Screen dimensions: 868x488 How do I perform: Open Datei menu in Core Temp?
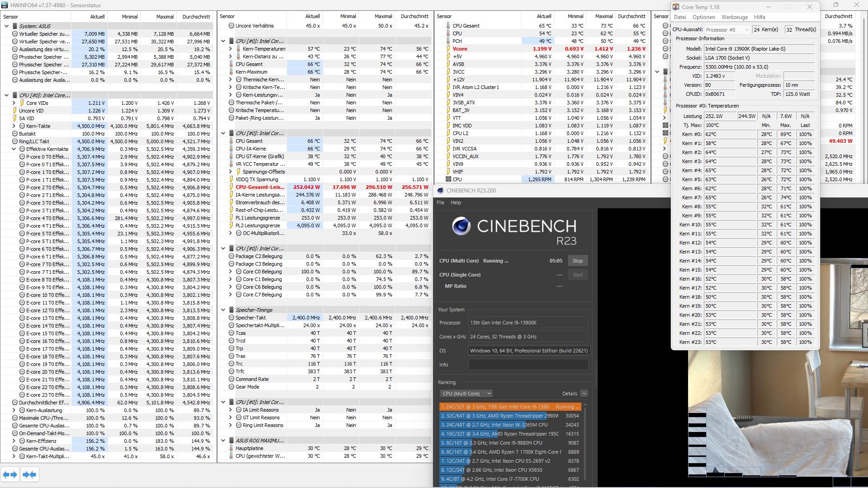click(680, 17)
